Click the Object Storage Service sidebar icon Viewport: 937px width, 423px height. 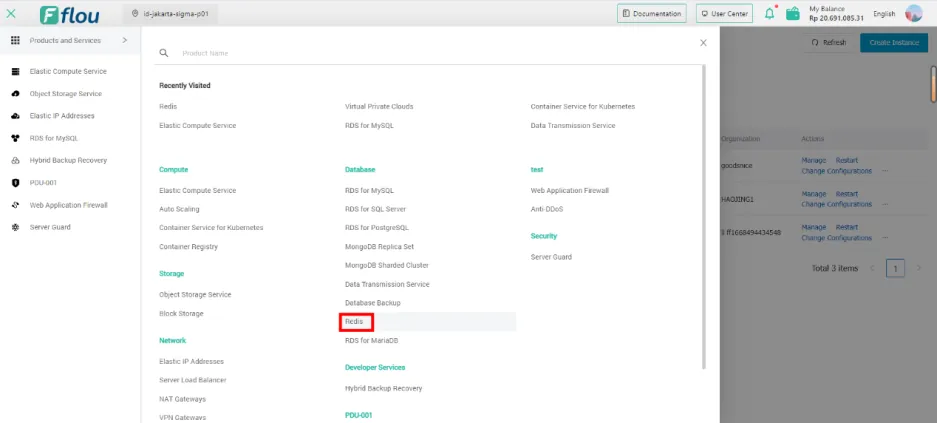coord(16,94)
